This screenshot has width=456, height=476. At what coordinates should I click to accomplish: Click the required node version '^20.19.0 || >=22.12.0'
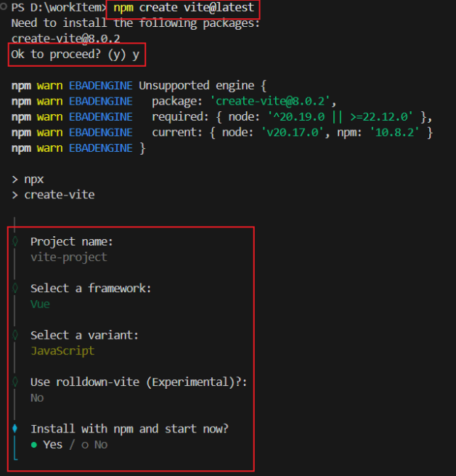coord(340,117)
